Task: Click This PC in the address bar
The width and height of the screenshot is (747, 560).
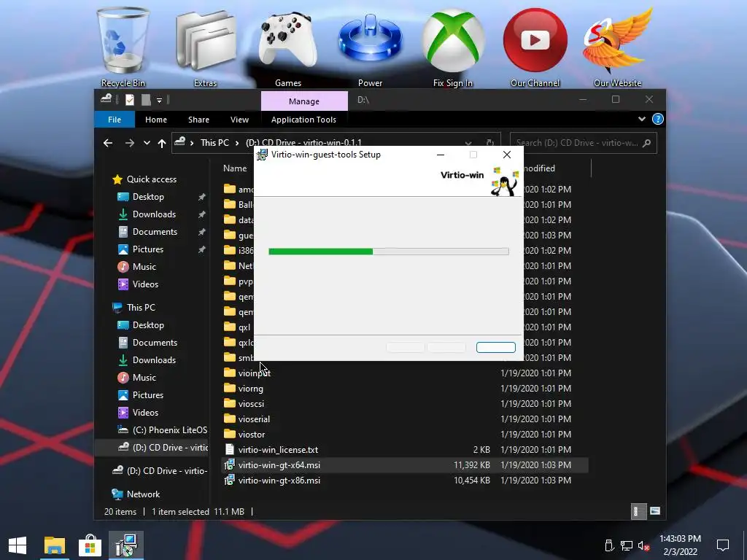Action: (214, 142)
